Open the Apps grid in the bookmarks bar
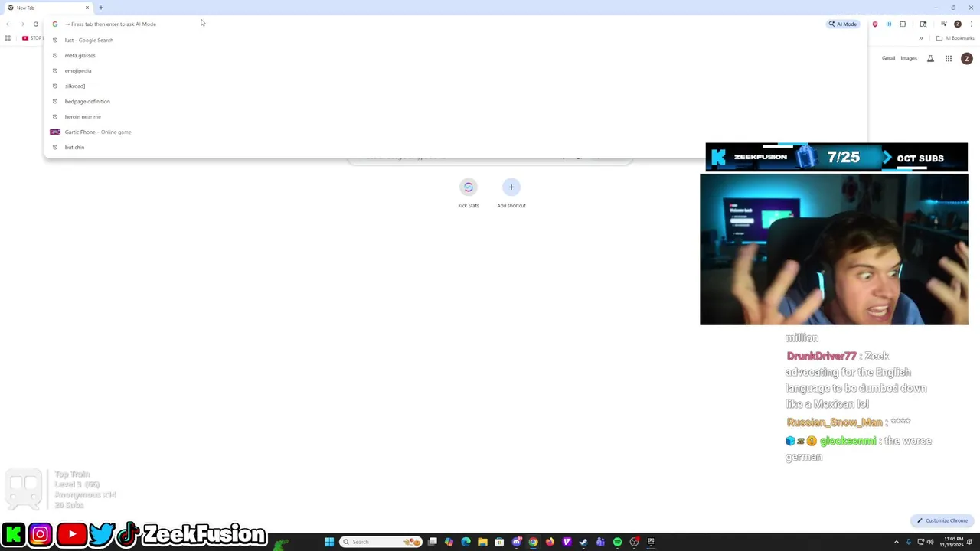Viewport: 980px width, 551px height. click(8, 38)
